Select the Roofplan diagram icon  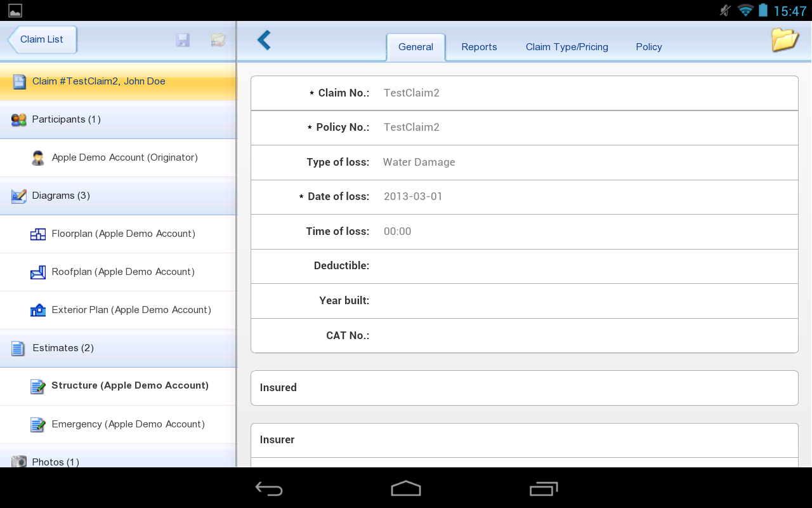(38, 272)
